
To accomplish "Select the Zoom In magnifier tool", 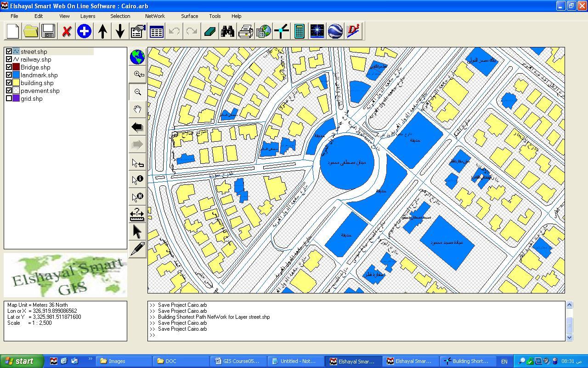I will 137,75.
